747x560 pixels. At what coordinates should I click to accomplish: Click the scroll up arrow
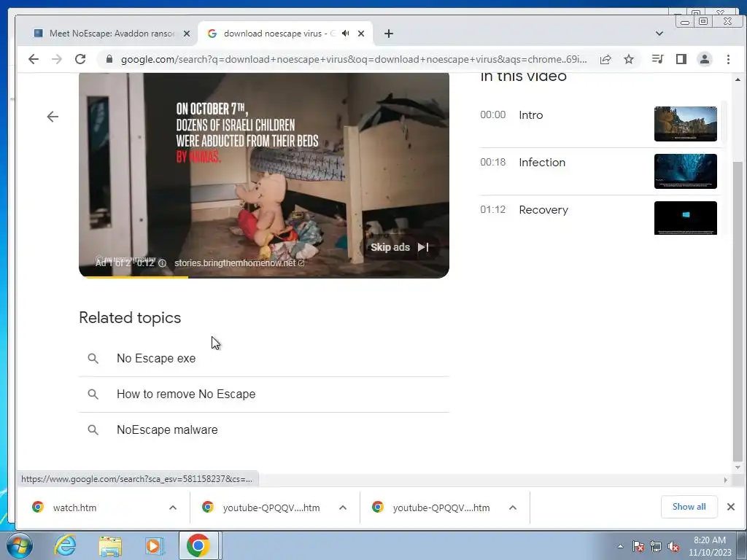coord(738,79)
